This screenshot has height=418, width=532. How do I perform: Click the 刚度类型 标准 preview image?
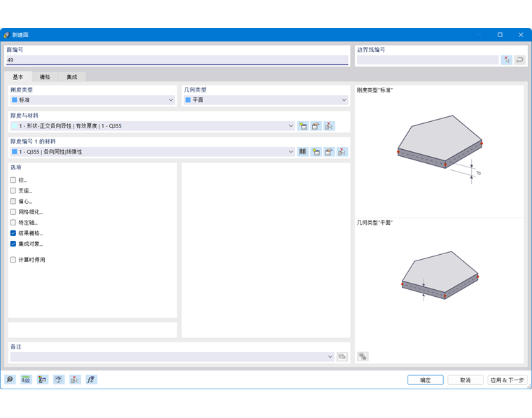[x=440, y=149]
